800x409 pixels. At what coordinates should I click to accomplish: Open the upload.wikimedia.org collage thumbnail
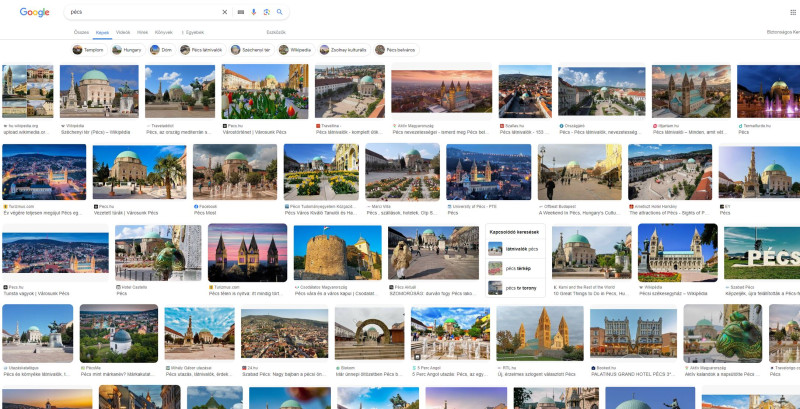28,91
